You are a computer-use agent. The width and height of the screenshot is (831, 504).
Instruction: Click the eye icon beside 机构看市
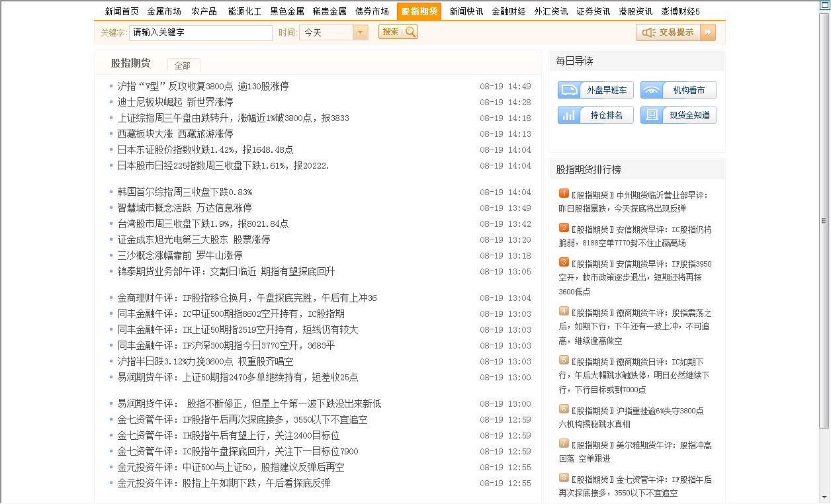[x=652, y=91]
